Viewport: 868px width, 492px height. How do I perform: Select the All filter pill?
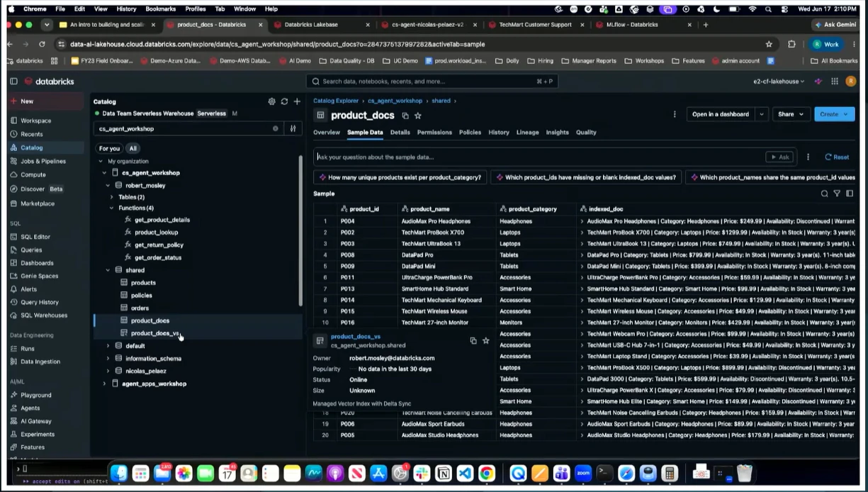tap(133, 149)
